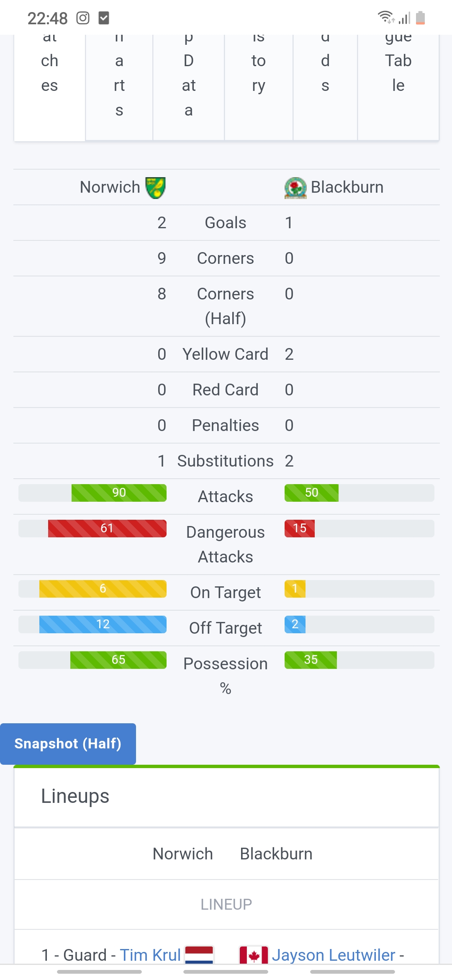Tap the Lineups section heading

75,796
